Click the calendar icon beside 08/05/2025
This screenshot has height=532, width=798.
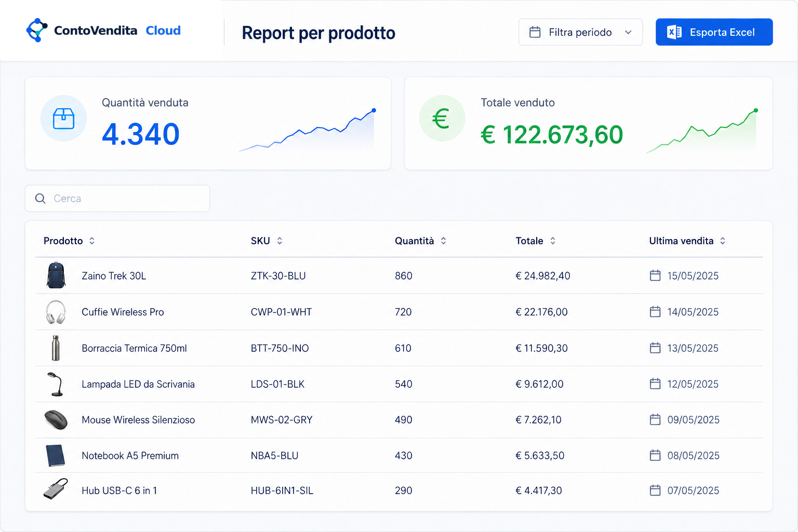click(655, 455)
